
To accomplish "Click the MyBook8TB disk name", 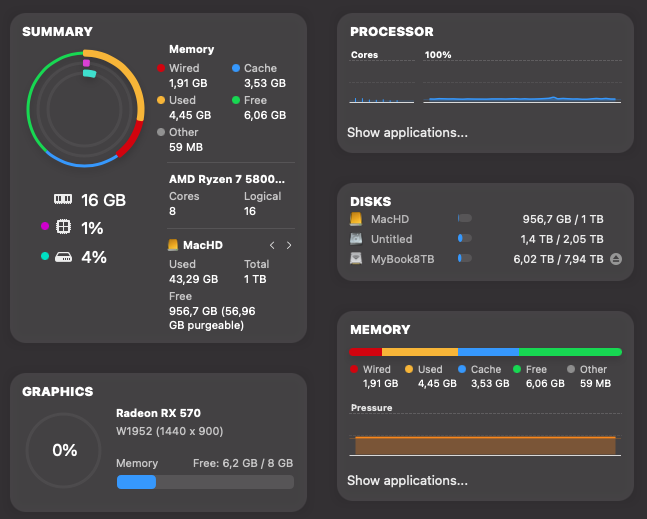I will pyautogui.click(x=402, y=259).
